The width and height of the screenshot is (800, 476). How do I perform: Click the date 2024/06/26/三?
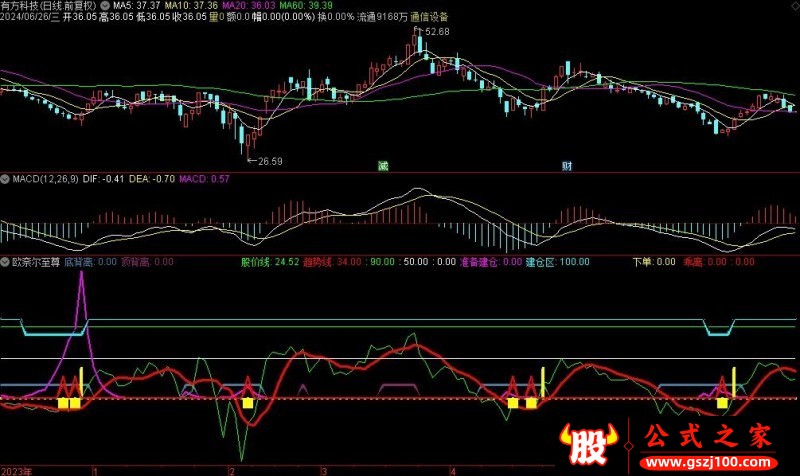pyautogui.click(x=30, y=17)
